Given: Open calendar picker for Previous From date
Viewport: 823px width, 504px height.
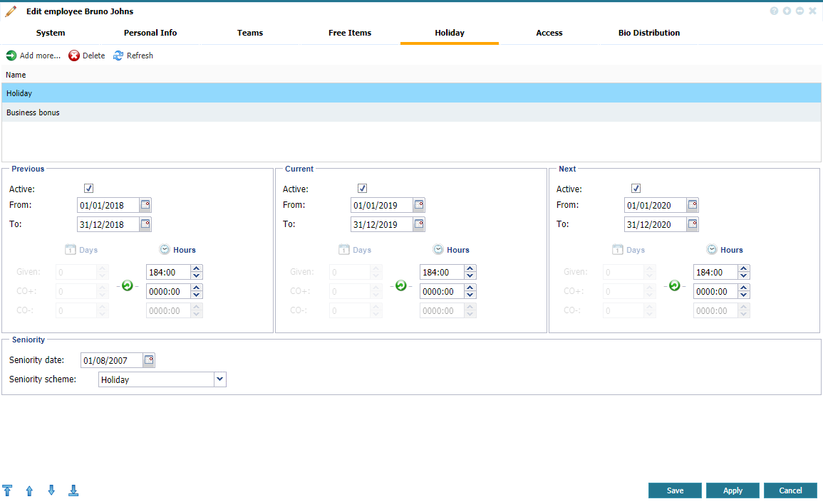Looking at the screenshot, I should pos(145,205).
